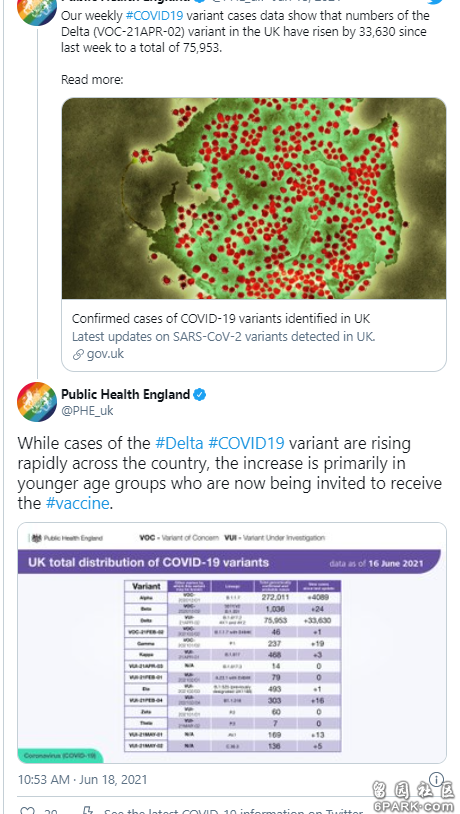460x814 pixels.
Task: Click #COVID19 hashtag in the quoted weekly data tweet
Action: [x=154, y=15]
